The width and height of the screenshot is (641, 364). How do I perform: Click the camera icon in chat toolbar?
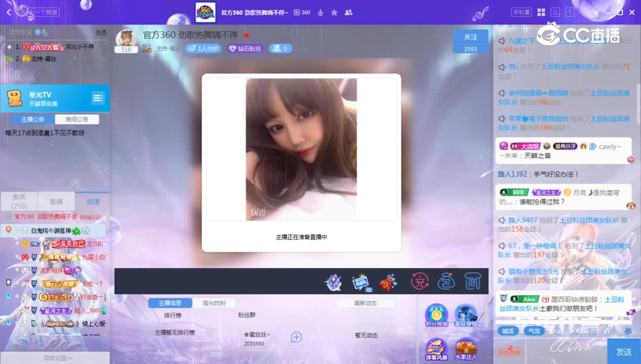pyautogui.click(x=610, y=331)
